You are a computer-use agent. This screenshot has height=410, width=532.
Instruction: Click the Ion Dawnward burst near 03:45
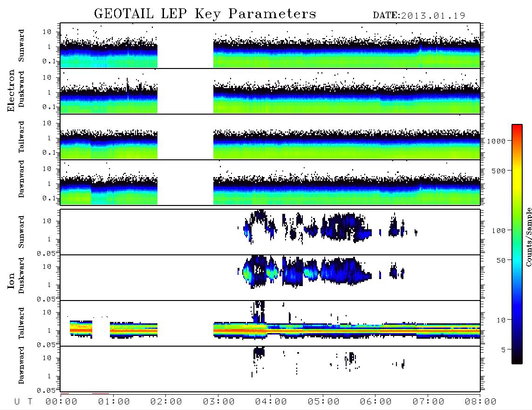click(x=259, y=352)
